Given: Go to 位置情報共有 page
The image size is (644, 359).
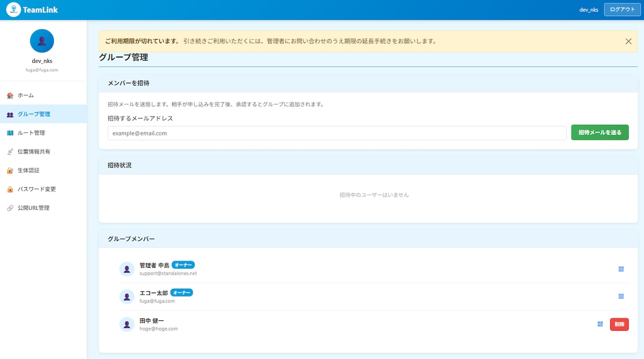Looking at the screenshot, I should pyautogui.click(x=43, y=152).
